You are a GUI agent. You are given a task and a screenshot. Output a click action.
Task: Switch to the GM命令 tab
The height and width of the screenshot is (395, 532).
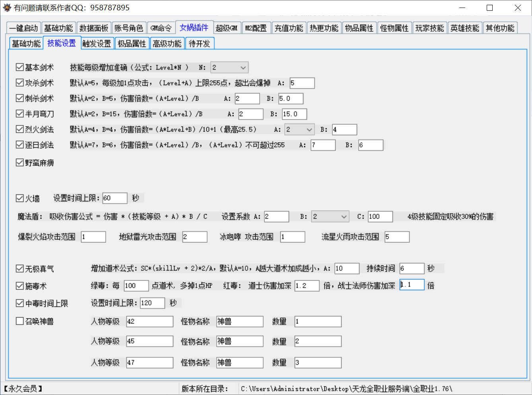pyautogui.click(x=161, y=28)
